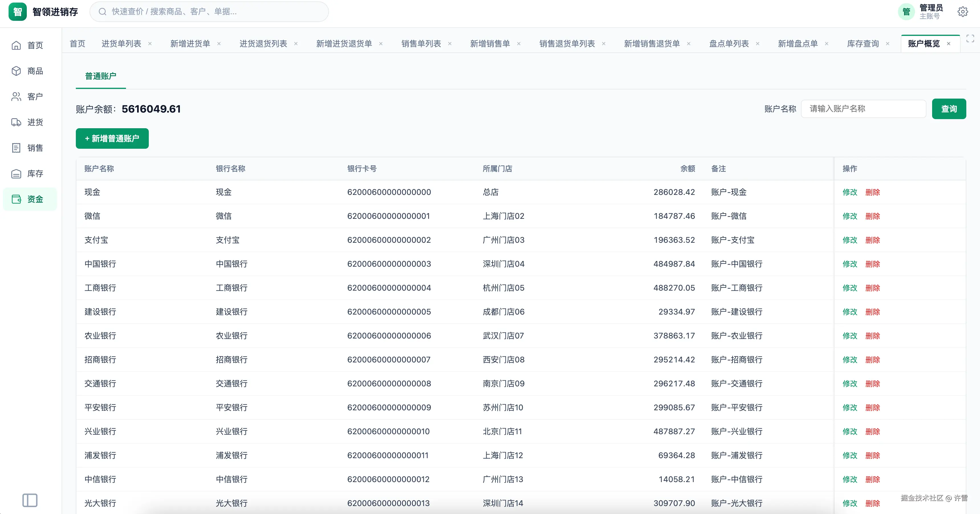Open the 销售 sales sidebar item
This screenshot has height=514, width=980.
(x=30, y=148)
